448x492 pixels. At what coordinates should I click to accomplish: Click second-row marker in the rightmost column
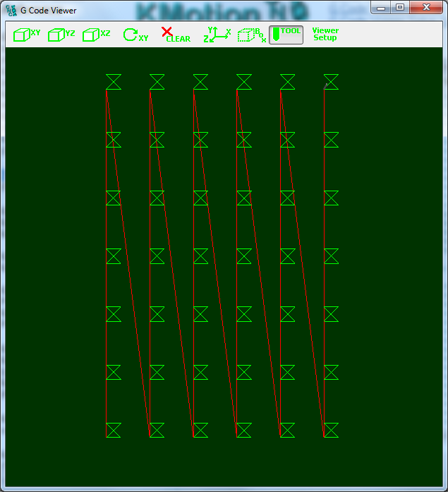point(331,140)
